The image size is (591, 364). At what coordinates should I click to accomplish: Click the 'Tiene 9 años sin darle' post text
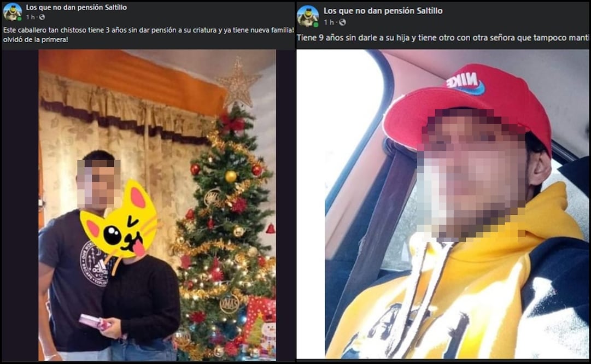coord(442,38)
